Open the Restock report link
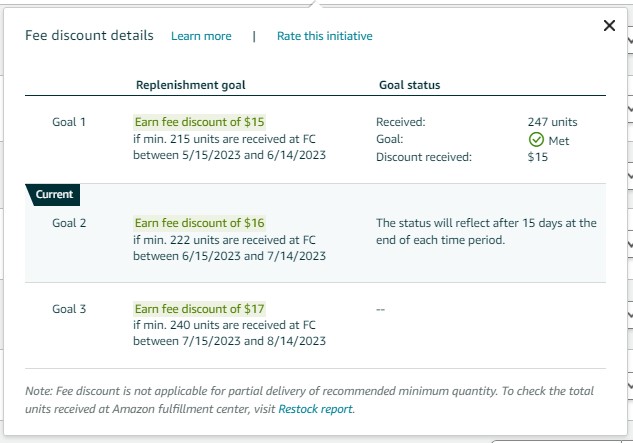 point(316,409)
